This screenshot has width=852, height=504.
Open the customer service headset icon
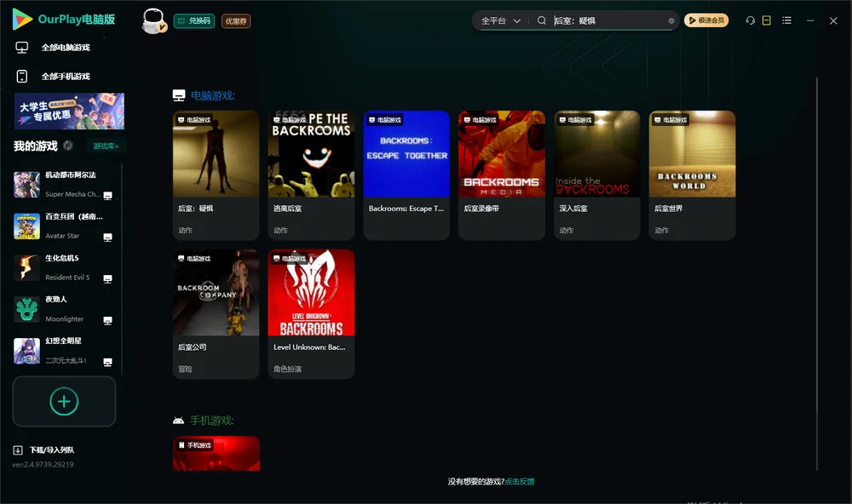(750, 20)
